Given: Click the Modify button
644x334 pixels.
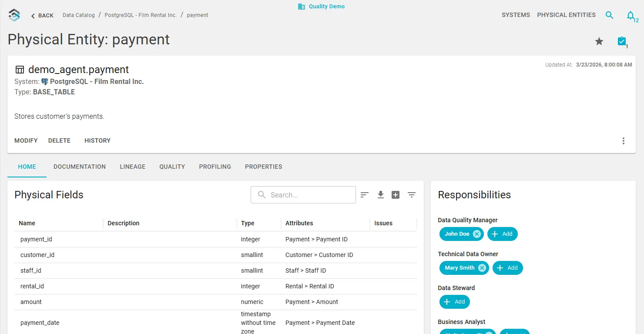Looking at the screenshot, I should [26, 140].
